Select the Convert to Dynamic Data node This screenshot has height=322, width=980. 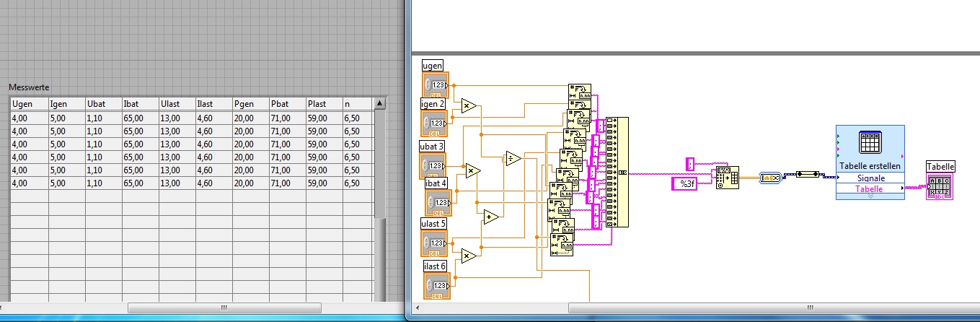click(769, 177)
